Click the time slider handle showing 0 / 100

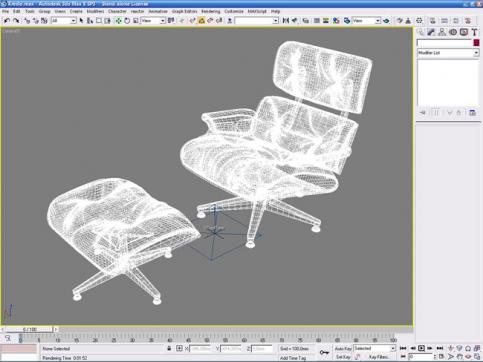29,329
